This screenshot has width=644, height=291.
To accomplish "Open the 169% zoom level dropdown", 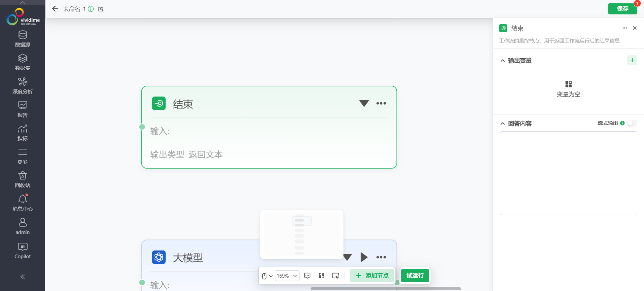I will 287,276.
